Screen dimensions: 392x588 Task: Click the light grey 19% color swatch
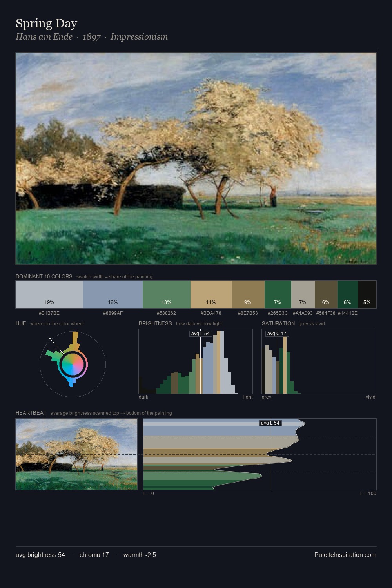coord(49,294)
